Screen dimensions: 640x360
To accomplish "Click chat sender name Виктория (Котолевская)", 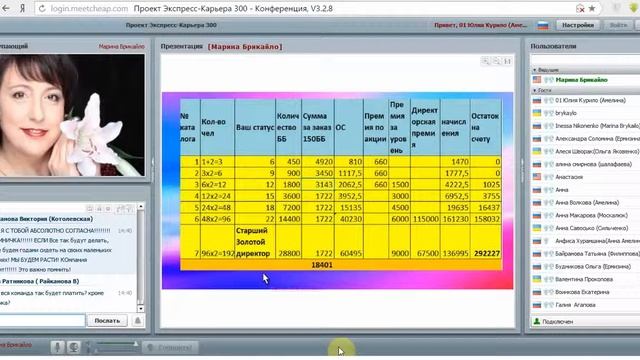I will click(46, 219).
